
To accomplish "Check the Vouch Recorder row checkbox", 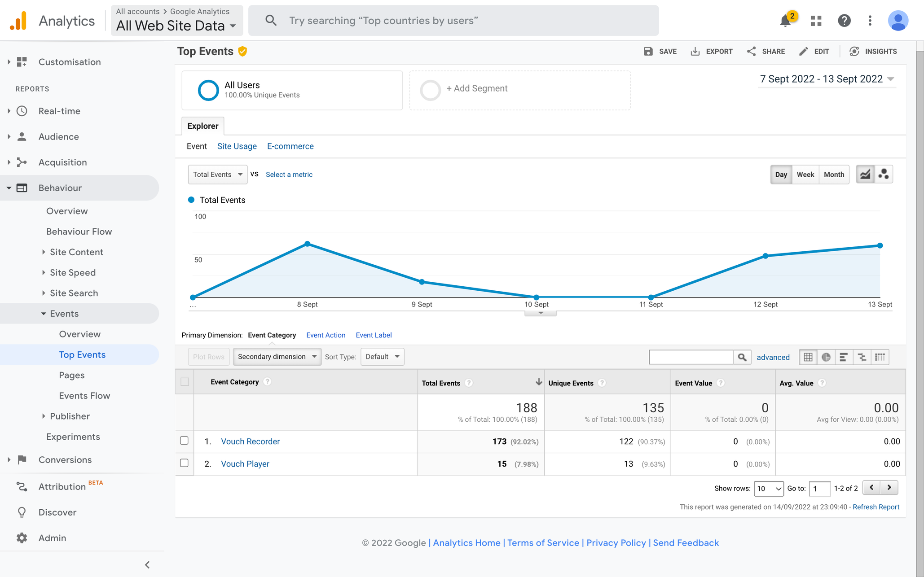I will point(184,441).
